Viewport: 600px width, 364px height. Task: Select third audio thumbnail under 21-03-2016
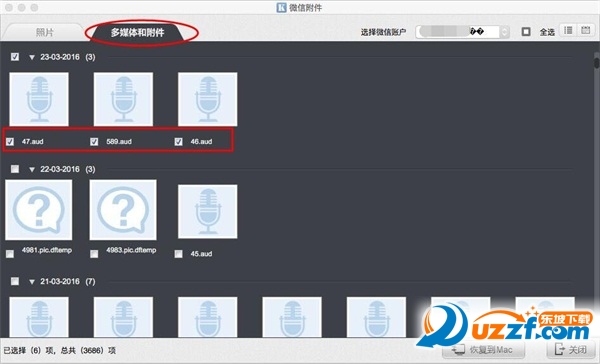(x=207, y=317)
